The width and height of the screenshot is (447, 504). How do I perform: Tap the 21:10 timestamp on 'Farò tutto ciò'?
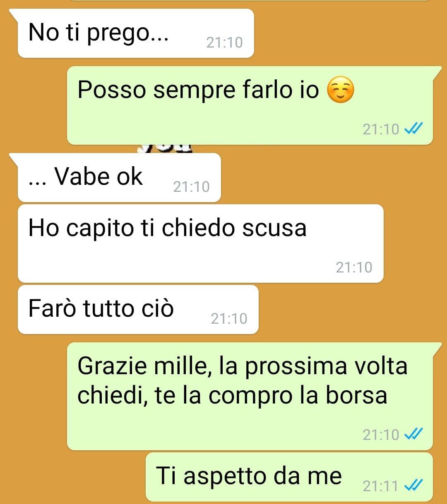[229, 319]
